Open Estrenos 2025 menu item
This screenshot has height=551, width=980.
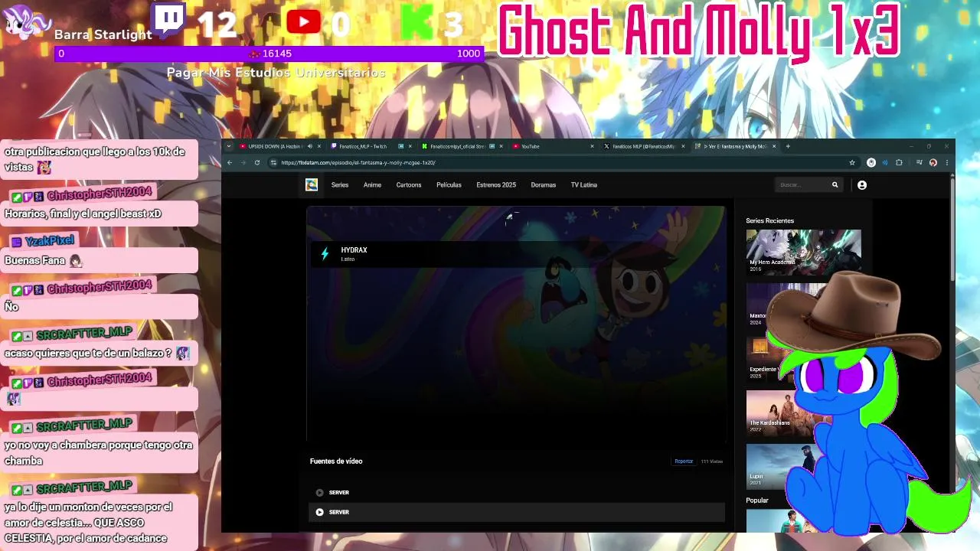tap(496, 184)
